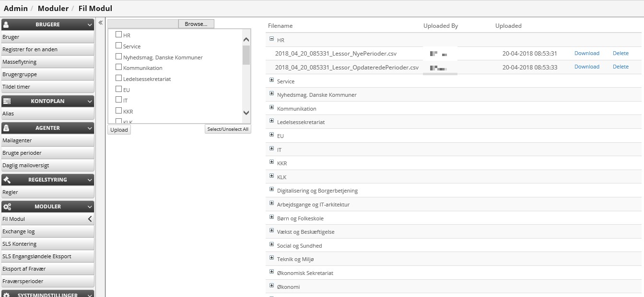This screenshot has width=644, height=297.
Task: Tick the Service checkbox
Action: [118, 46]
